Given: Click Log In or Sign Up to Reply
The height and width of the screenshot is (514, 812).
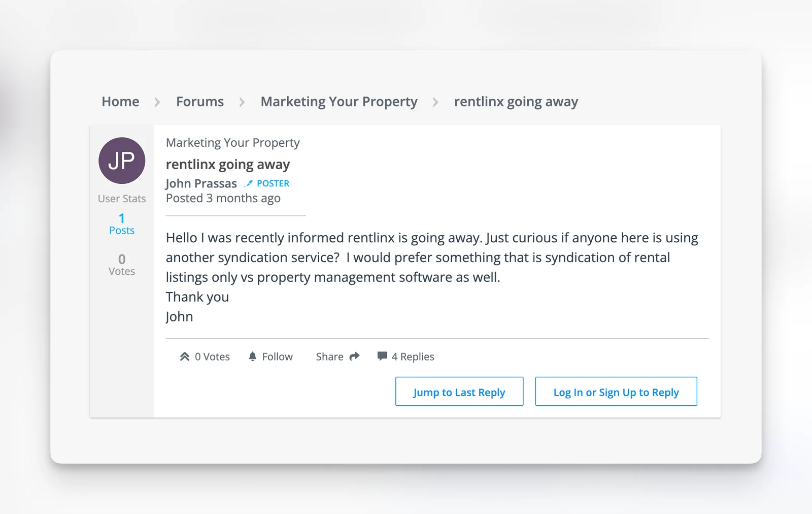Looking at the screenshot, I should 616,392.
